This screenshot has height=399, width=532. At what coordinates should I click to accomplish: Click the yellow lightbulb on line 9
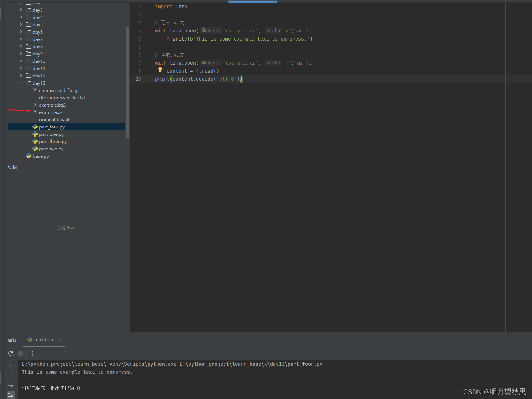tap(160, 70)
